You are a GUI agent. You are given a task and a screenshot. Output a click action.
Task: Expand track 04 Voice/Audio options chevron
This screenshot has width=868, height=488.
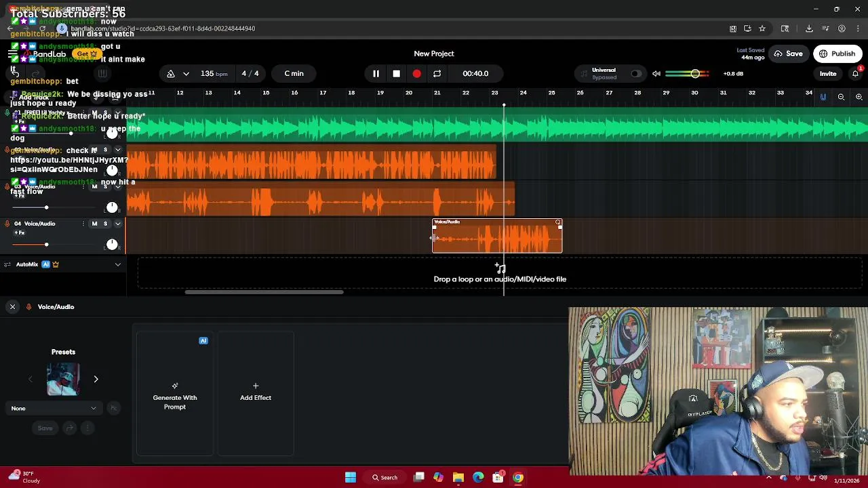pos(117,224)
